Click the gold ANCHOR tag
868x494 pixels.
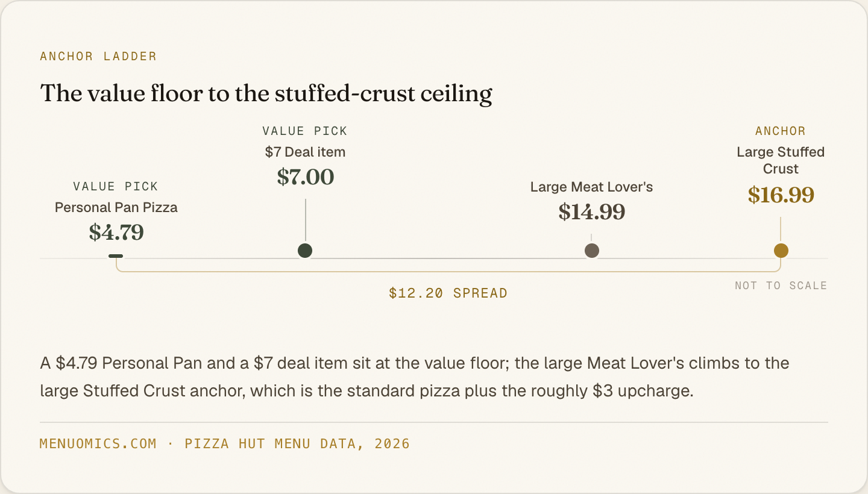pyautogui.click(x=781, y=131)
